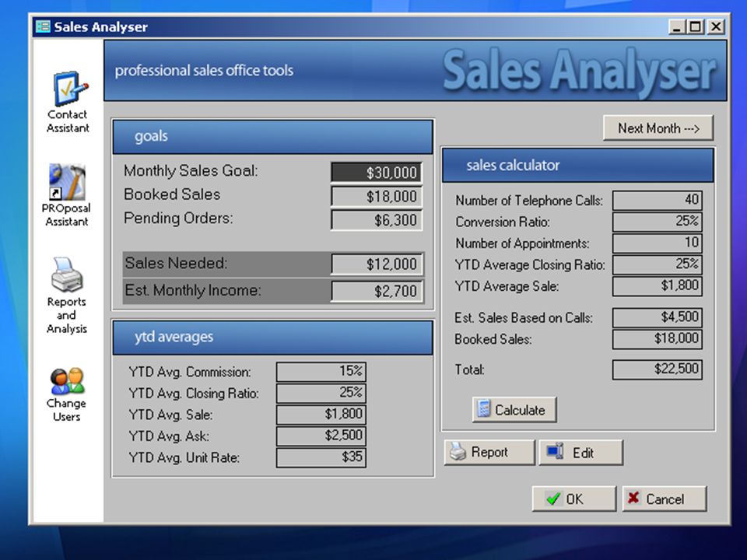
Task: Click the Number of Telephone Calls field
Action: pos(658,200)
